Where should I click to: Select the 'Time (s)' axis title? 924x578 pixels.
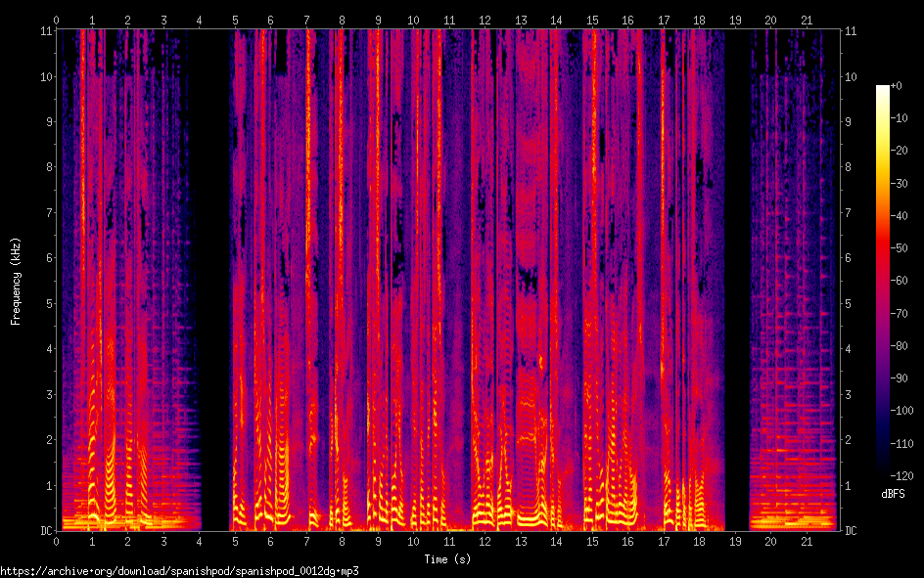pyautogui.click(x=447, y=559)
